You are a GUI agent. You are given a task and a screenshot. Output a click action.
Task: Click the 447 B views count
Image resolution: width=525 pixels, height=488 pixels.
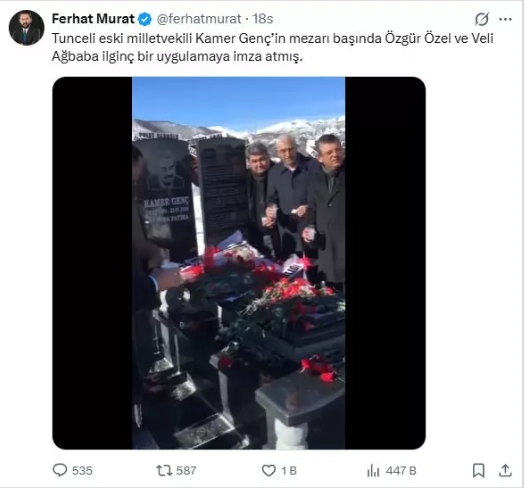(401, 471)
